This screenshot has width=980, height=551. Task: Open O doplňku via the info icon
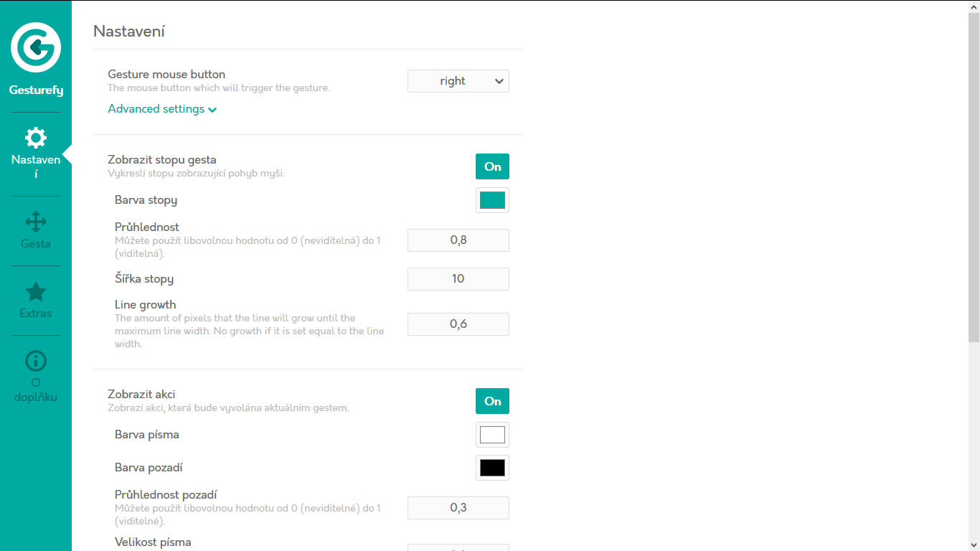[36, 361]
